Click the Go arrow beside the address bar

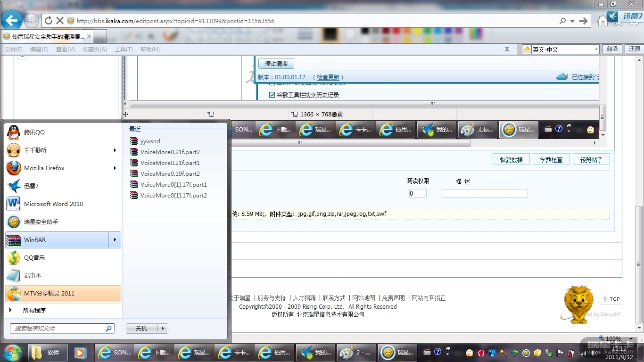(584, 21)
